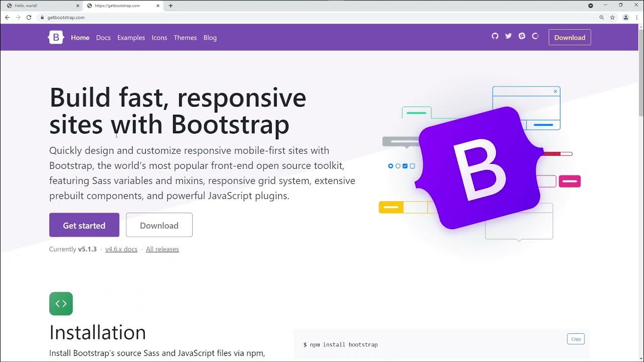
Task: Close the 'Hello, world!' tab
Action: tap(77, 6)
